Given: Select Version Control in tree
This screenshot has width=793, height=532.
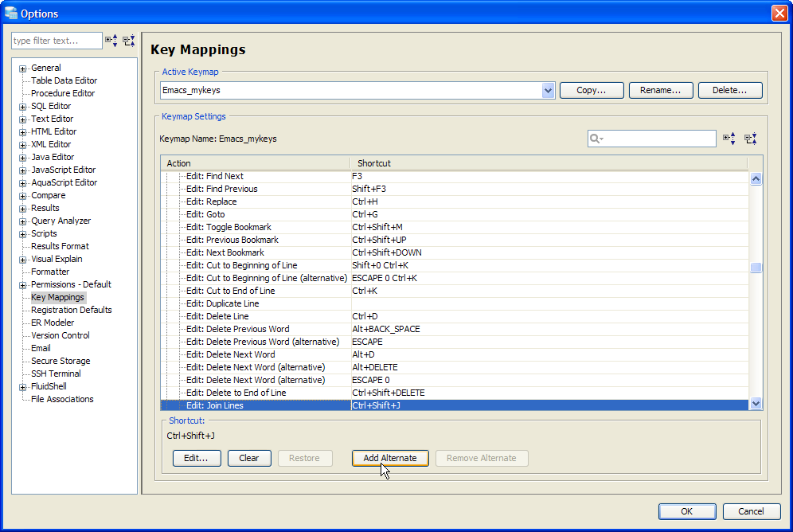Looking at the screenshot, I should pos(61,335).
